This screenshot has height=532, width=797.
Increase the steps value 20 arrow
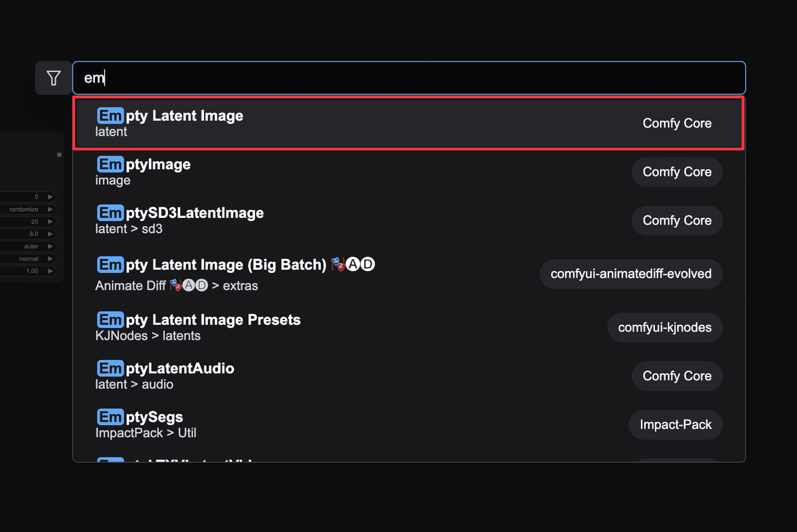tap(50, 222)
